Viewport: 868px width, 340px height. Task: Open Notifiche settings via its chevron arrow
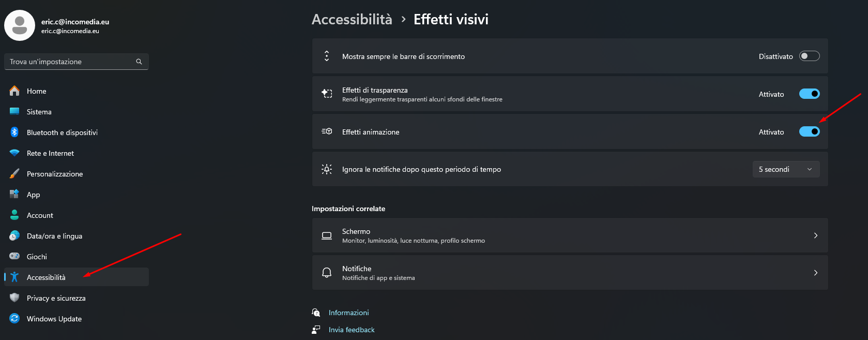click(x=815, y=273)
